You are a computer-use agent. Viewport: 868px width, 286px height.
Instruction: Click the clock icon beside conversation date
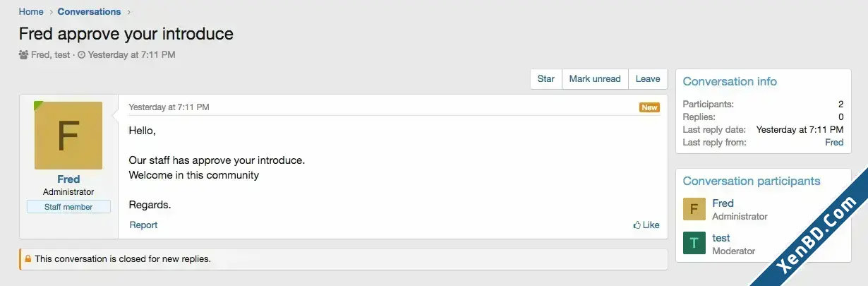tap(81, 54)
